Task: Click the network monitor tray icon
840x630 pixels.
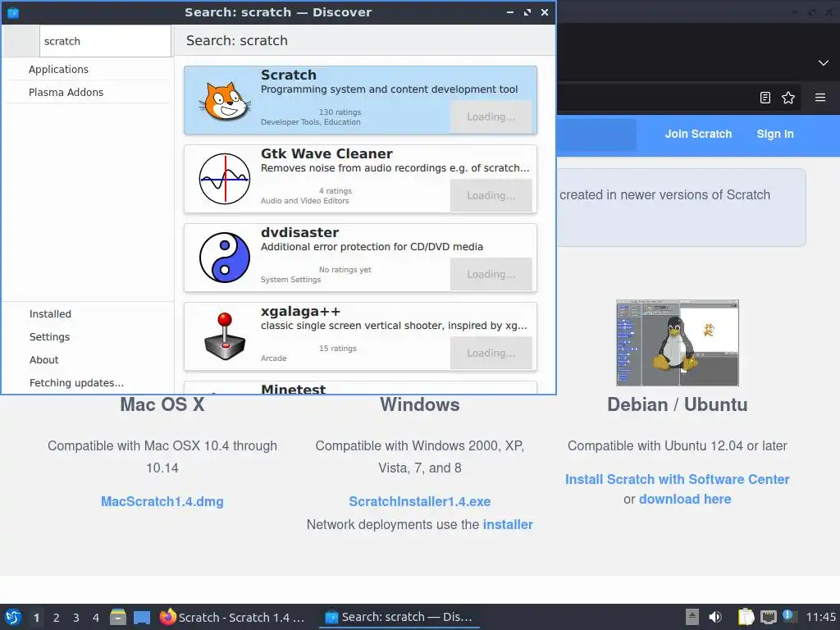Action: pyautogui.click(x=768, y=617)
